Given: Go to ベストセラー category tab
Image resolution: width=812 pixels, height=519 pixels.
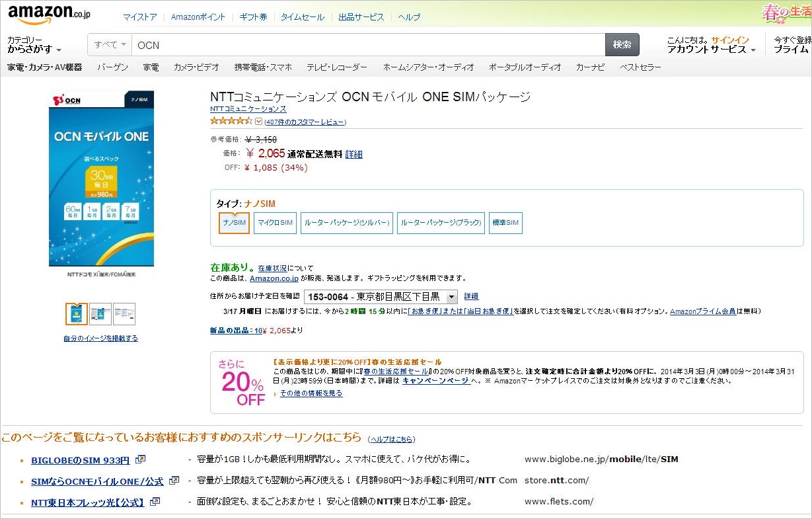Looking at the screenshot, I should [640, 67].
